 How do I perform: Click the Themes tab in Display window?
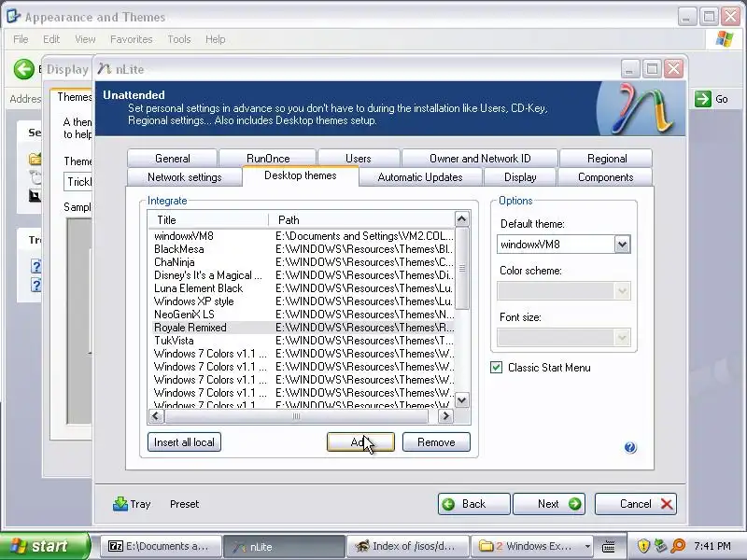74,97
